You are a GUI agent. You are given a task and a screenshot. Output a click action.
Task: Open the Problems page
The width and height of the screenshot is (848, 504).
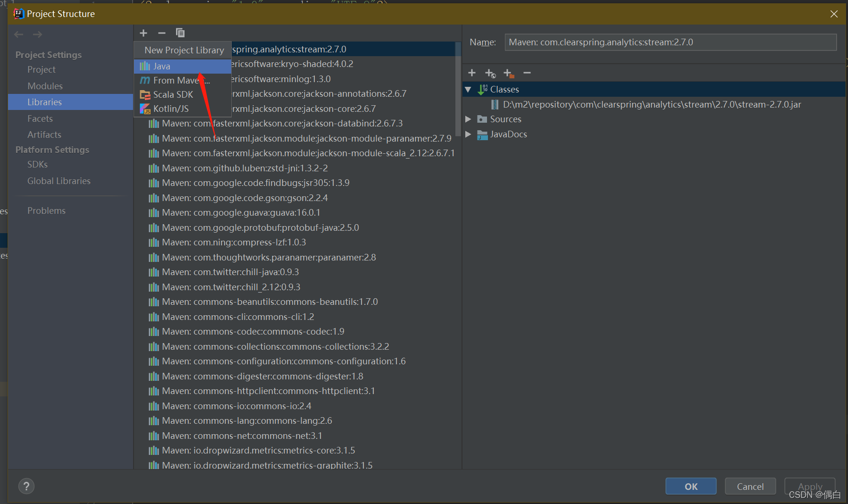[46, 210]
